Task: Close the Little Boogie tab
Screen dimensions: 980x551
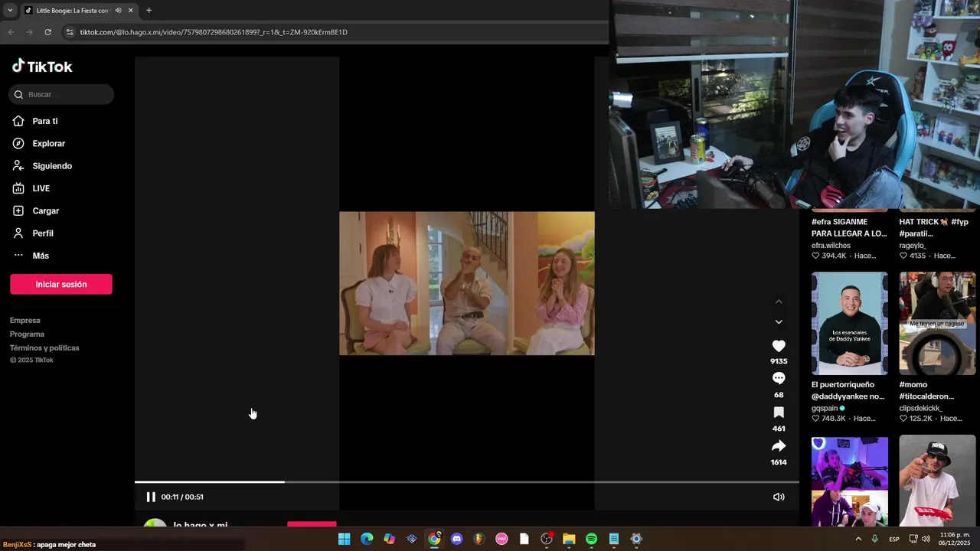Action: pyautogui.click(x=130, y=11)
